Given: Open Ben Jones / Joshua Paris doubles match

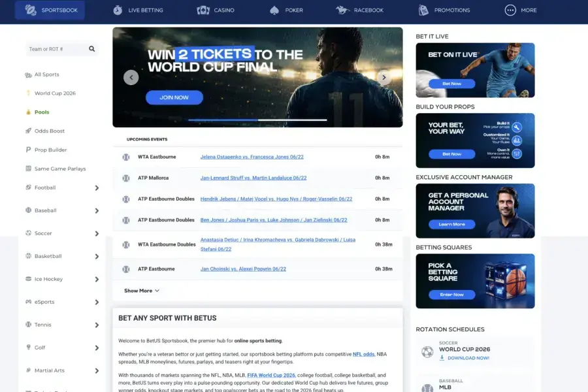Looking at the screenshot, I should (x=274, y=220).
